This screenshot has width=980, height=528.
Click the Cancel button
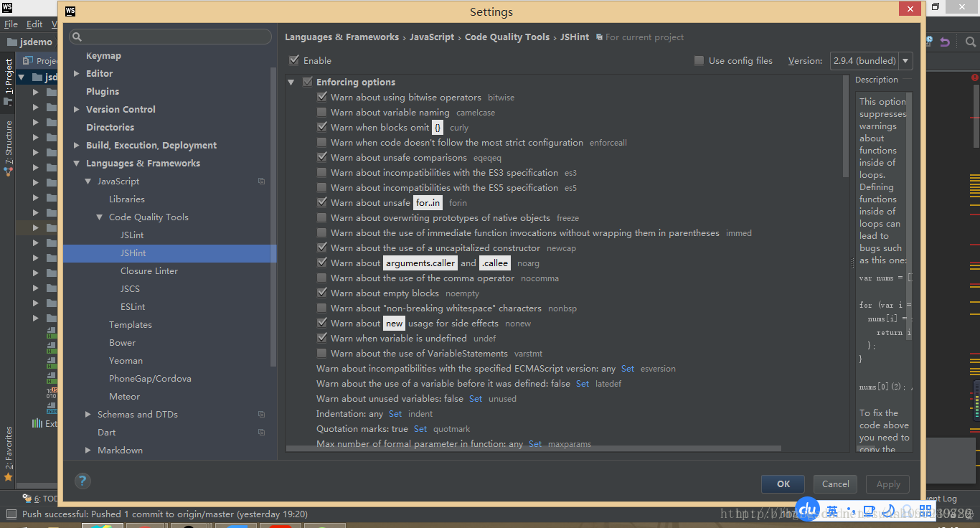coord(836,484)
